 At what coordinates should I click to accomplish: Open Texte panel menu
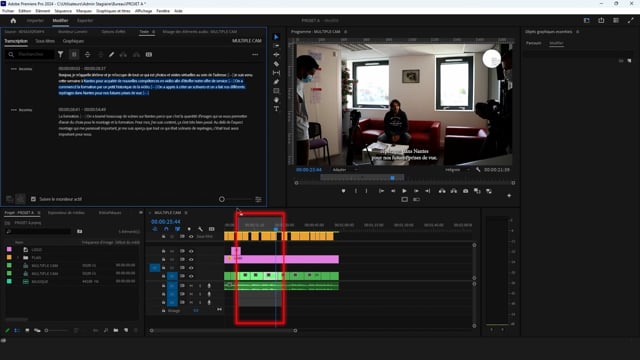154,31
